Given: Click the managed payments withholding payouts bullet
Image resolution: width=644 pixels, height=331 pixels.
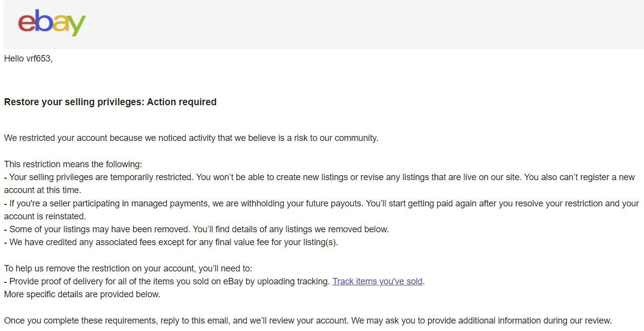Looking at the screenshot, I should coord(321,210).
